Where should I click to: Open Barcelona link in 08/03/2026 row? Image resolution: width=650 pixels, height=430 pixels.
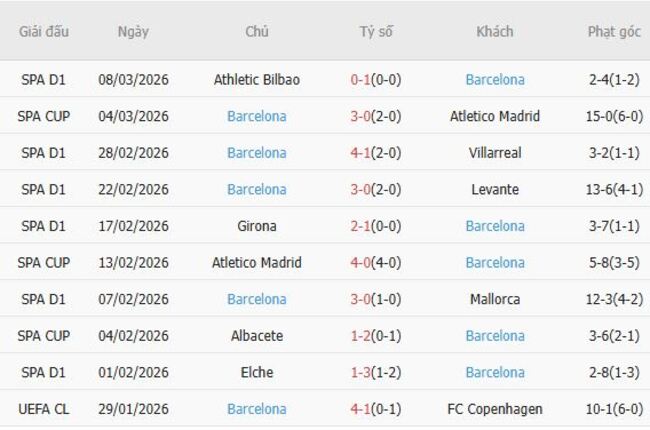pyautogui.click(x=495, y=80)
